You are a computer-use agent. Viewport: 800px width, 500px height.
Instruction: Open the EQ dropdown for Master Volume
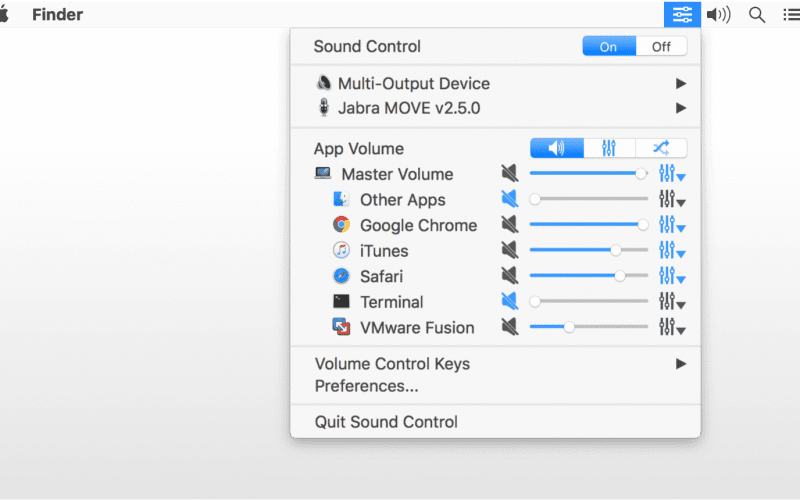pyautogui.click(x=672, y=174)
